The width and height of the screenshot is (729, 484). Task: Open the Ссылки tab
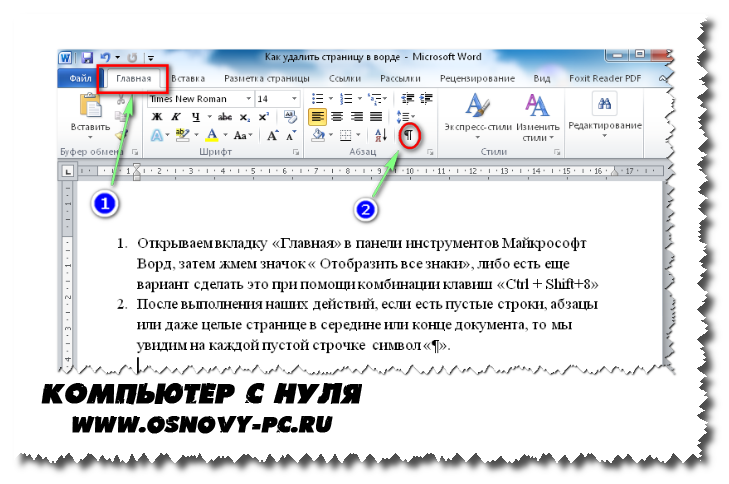[345, 79]
